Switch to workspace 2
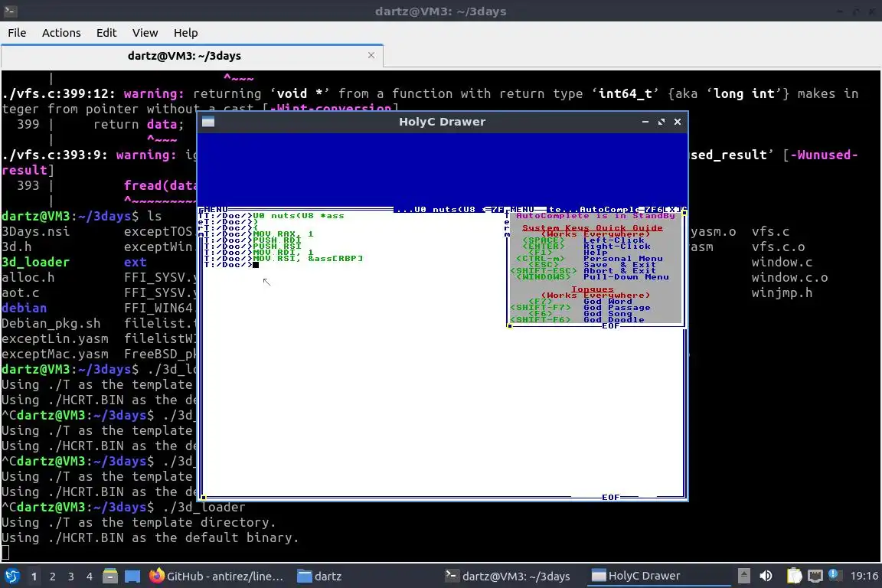The height and width of the screenshot is (588, 882). tap(53, 577)
